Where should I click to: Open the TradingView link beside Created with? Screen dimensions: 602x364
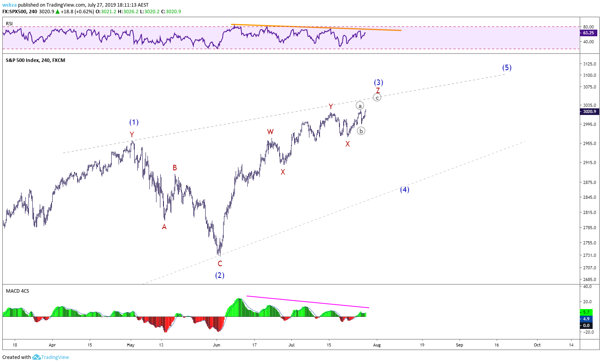(x=55, y=357)
